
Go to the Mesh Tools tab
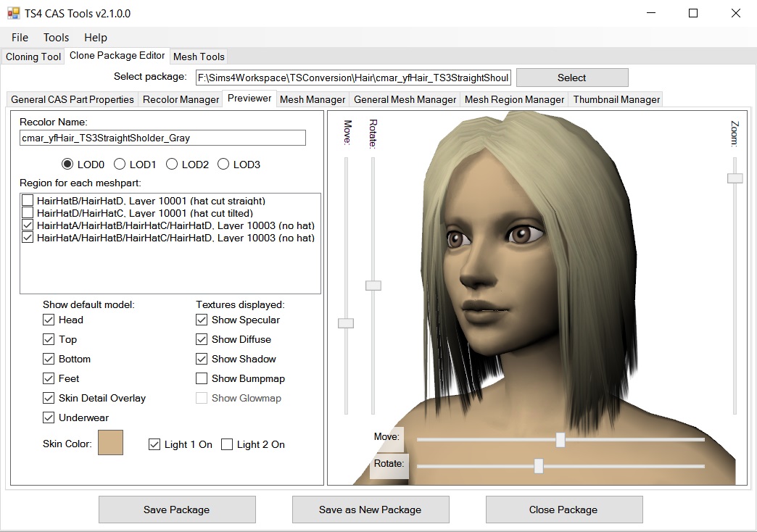[199, 57]
